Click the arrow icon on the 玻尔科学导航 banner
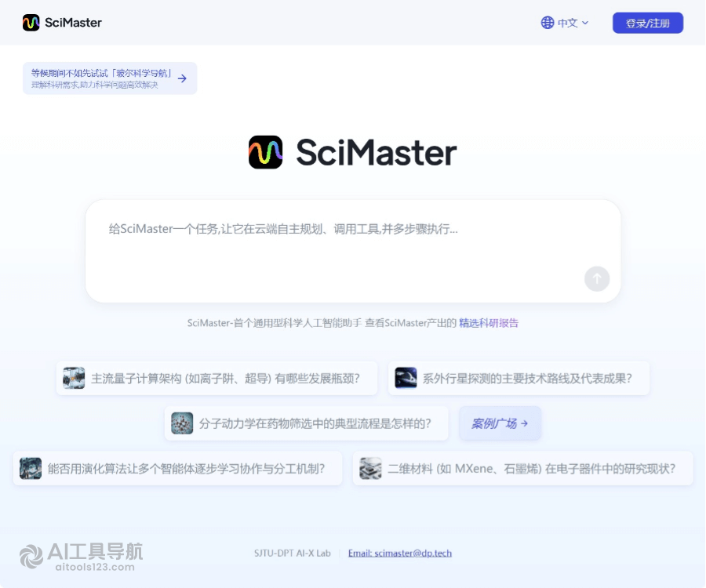Image resolution: width=706 pixels, height=588 pixels. (x=182, y=78)
